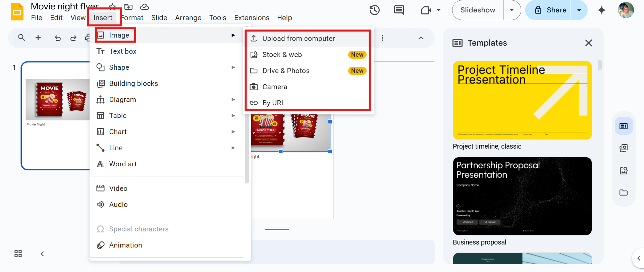Image resolution: width=644 pixels, height=272 pixels.
Task: Open the Google account avatar
Action: [x=626, y=10]
